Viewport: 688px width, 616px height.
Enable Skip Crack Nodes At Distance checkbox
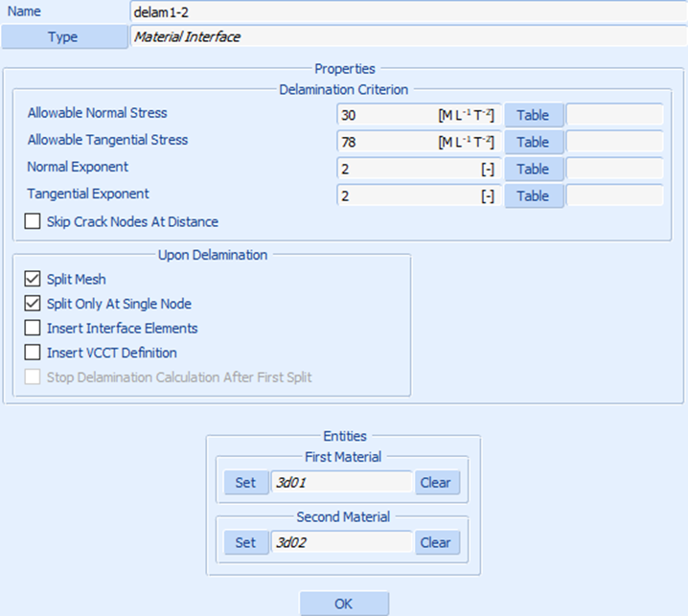point(33,222)
